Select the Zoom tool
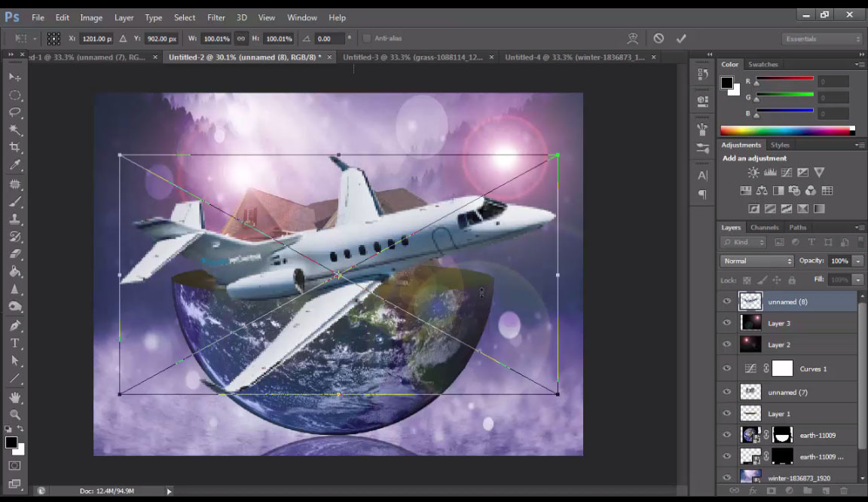 (15, 415)
